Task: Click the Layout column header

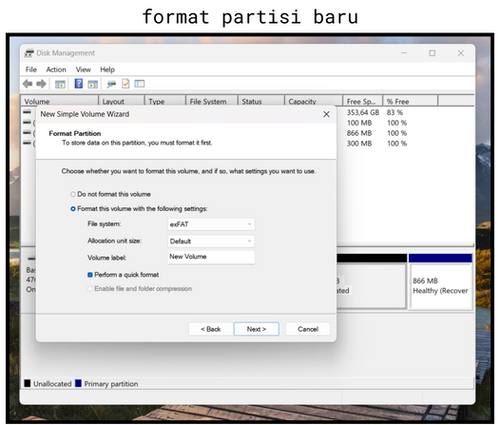Action: tap(122, 101)
